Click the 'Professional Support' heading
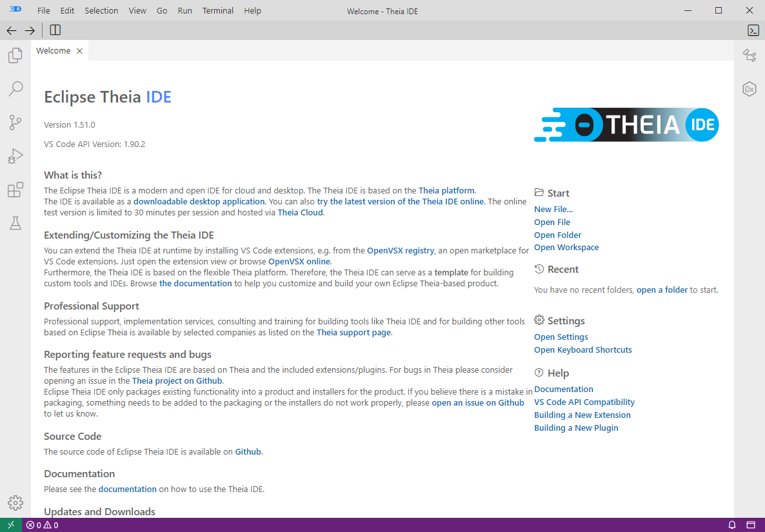This screenshot has width=765, height=532. point(91,306)
